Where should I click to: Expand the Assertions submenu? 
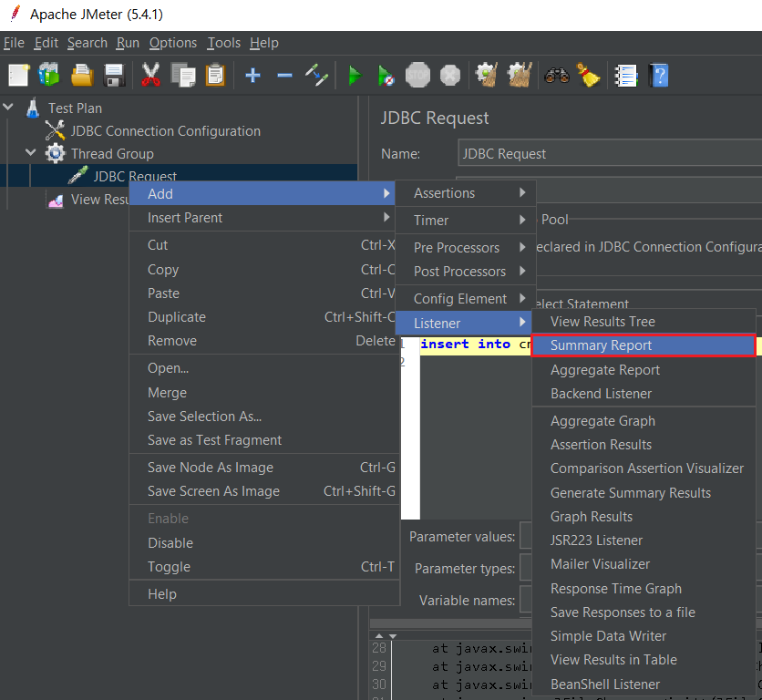[466, 193]
